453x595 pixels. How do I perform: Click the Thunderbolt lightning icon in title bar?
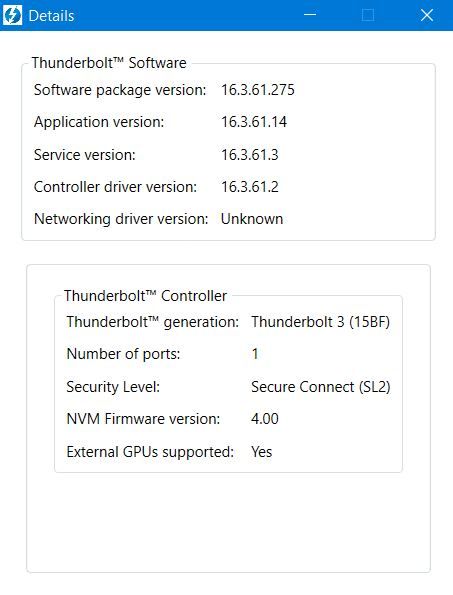(13, 16)
